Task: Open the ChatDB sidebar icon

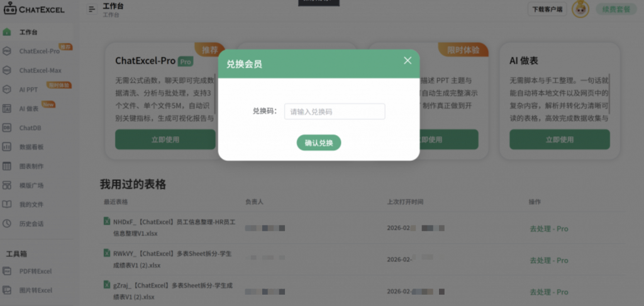Action: tap(7, 128)
